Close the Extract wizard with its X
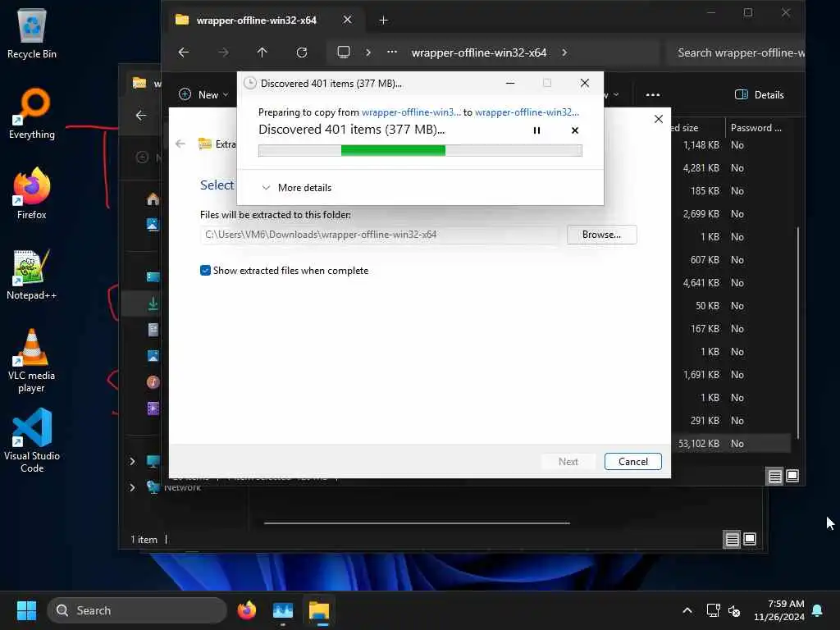Screen dimensions: 840x630 pos(659,119)
